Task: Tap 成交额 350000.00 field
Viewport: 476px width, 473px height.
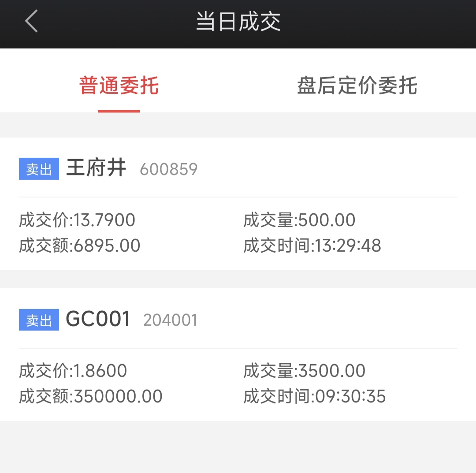Action: click(x=90, y=396)
